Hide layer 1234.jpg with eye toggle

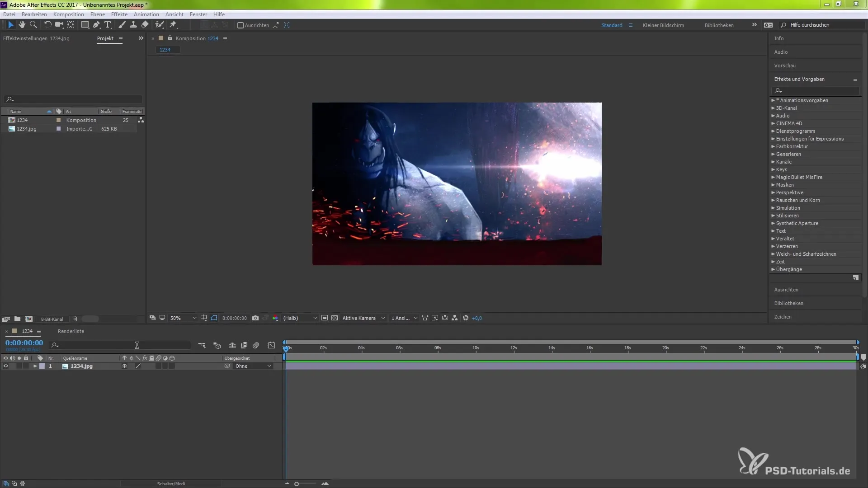click(x=5, y=366)
